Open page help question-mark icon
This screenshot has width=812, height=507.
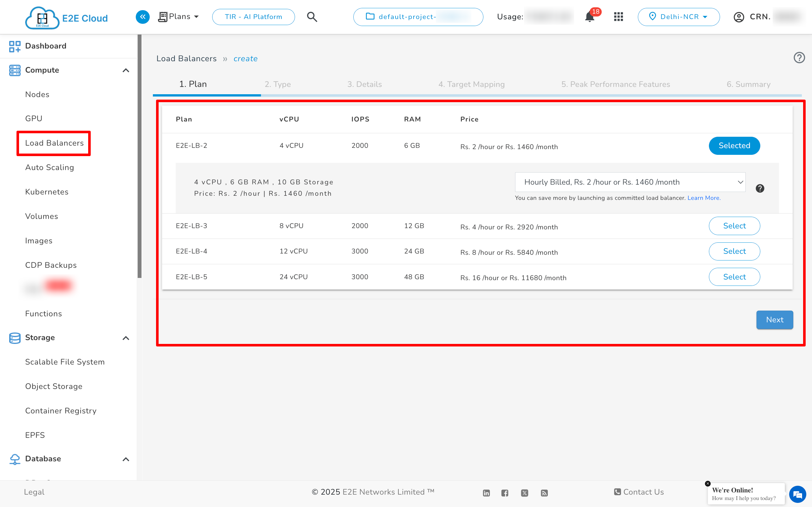tap(799, 58)
